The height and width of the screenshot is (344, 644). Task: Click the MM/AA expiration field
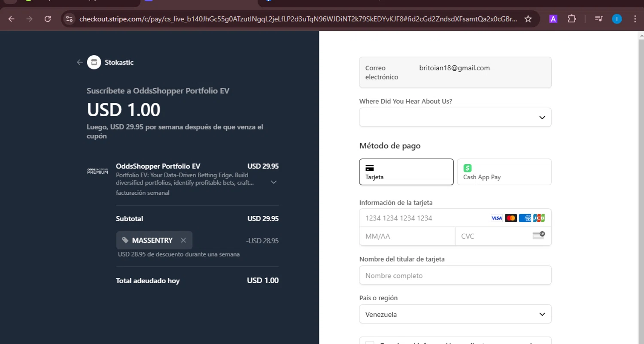click(407, 236)
